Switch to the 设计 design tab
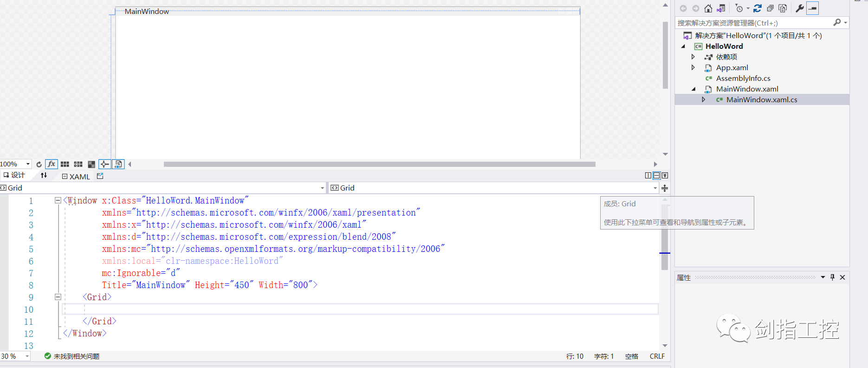Screen dimensions: 868x368 (14, 175)
